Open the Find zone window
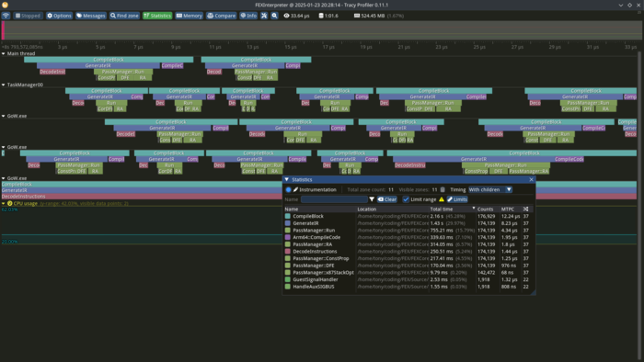 click(124, 16)
